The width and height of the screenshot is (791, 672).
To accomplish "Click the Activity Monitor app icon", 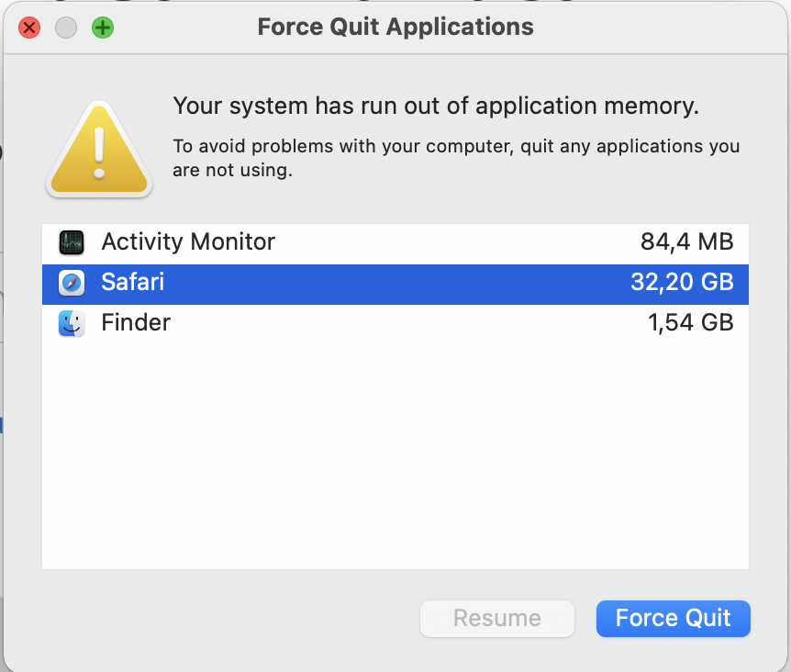I will (72, 242).
